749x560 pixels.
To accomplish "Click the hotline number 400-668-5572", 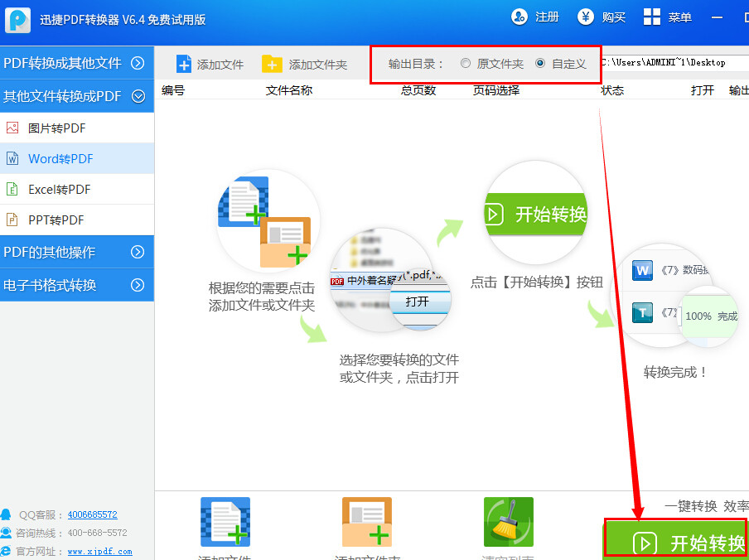I will [98, 533].
